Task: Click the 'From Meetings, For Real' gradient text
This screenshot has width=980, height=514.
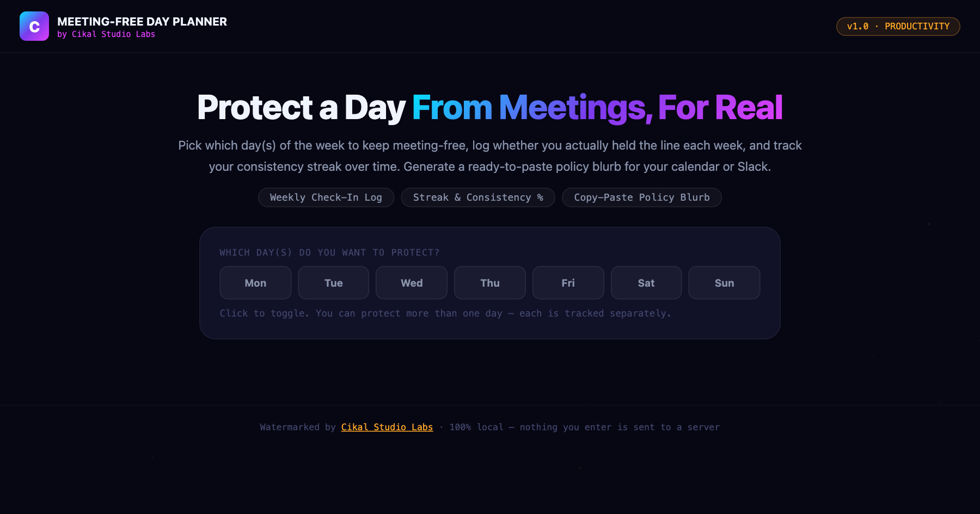Action: tap(597, 107)
